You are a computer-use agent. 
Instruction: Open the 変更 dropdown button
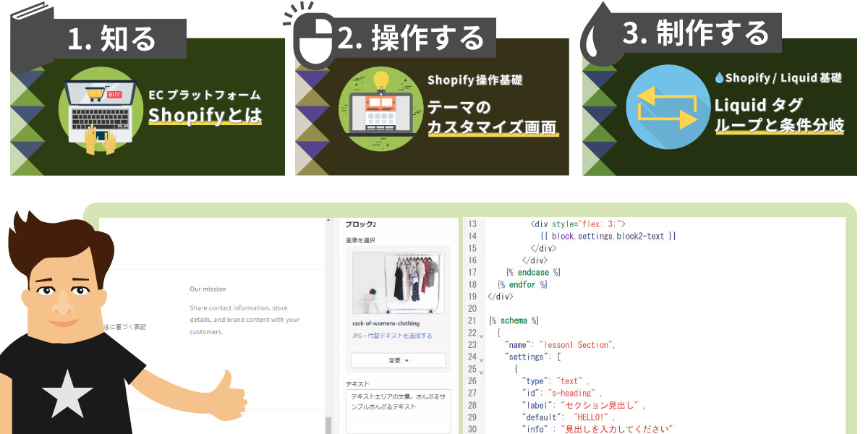click(399, 360)
